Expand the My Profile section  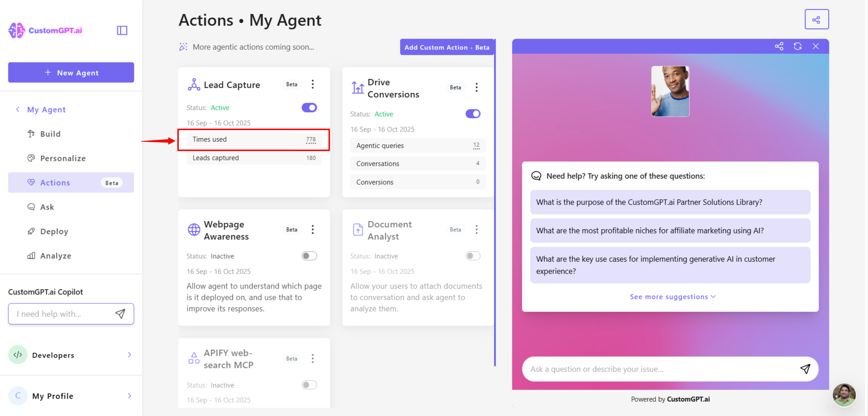pyautogui.click(x=71, y=396)
